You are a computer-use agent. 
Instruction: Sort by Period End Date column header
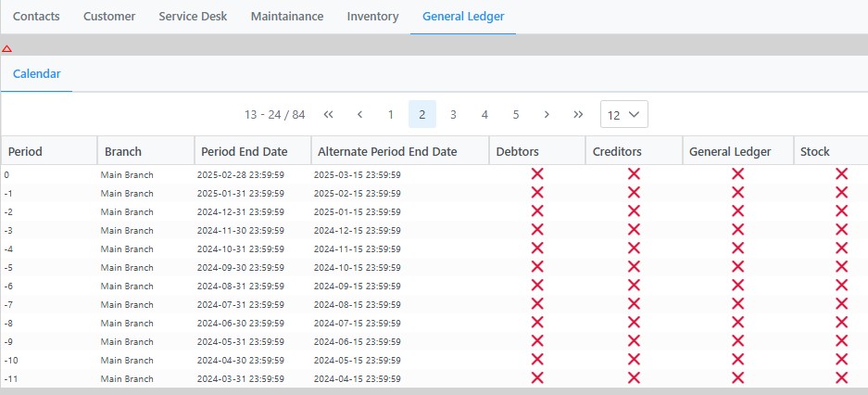pyautogui.click(x=242, y=151)
